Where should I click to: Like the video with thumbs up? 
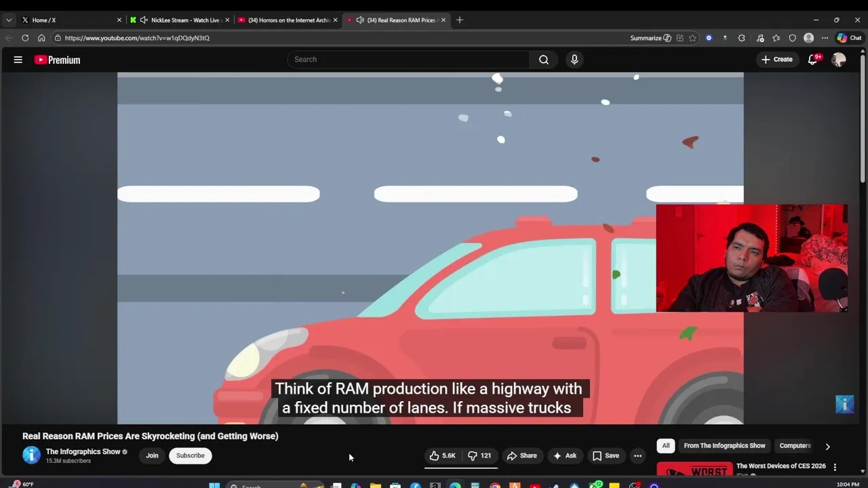pos(442,455)
